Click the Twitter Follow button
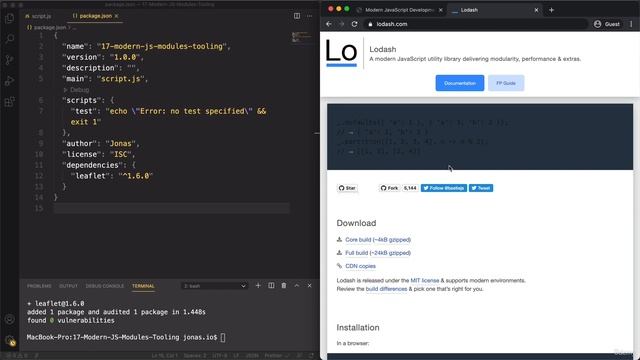Image resolution: width=640 pixels, height=360 pixels. tap(444, 188)
